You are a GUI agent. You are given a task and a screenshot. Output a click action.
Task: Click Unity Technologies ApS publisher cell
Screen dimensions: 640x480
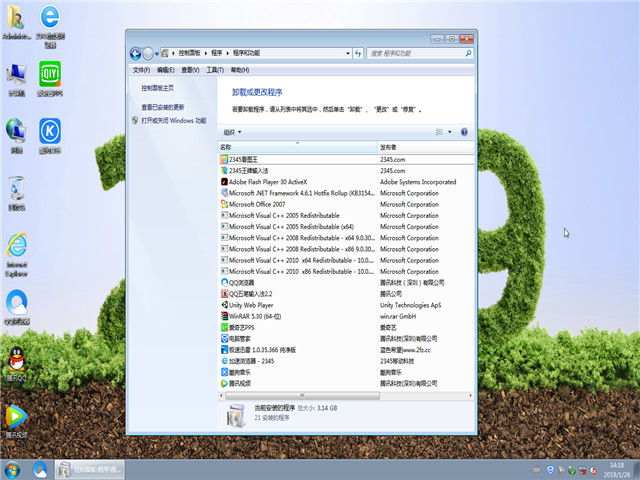click(x=410, y=305)
